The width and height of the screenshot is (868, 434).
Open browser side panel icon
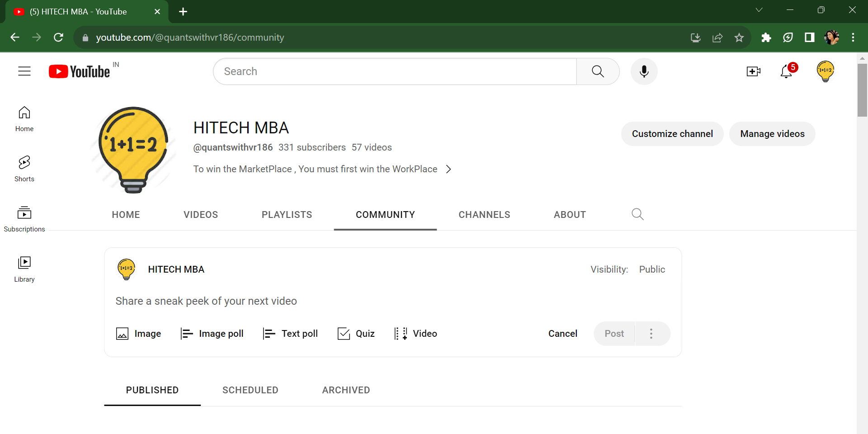point(809,38)
